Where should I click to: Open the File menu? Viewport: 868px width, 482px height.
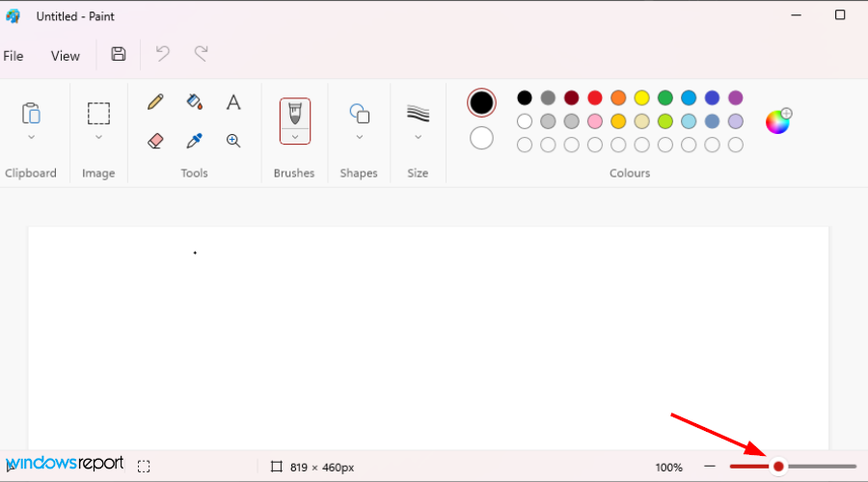pyautogui.click(x=14, y=56)
